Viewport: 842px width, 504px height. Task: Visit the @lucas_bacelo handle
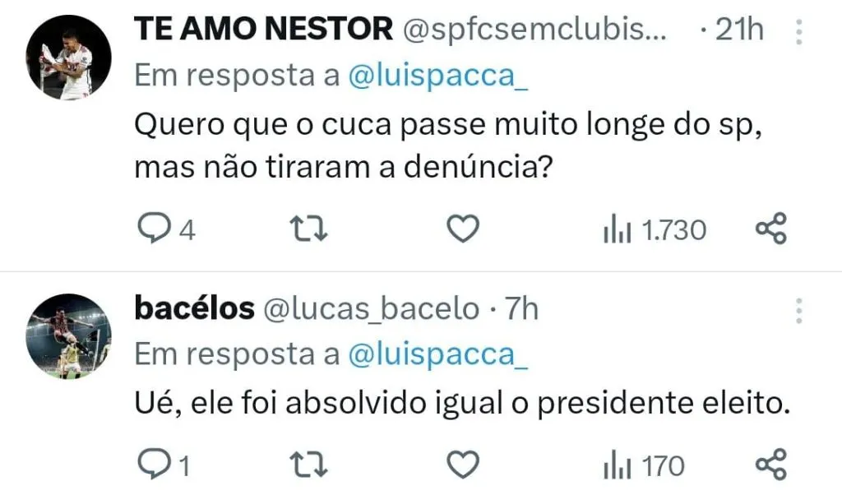370,309
